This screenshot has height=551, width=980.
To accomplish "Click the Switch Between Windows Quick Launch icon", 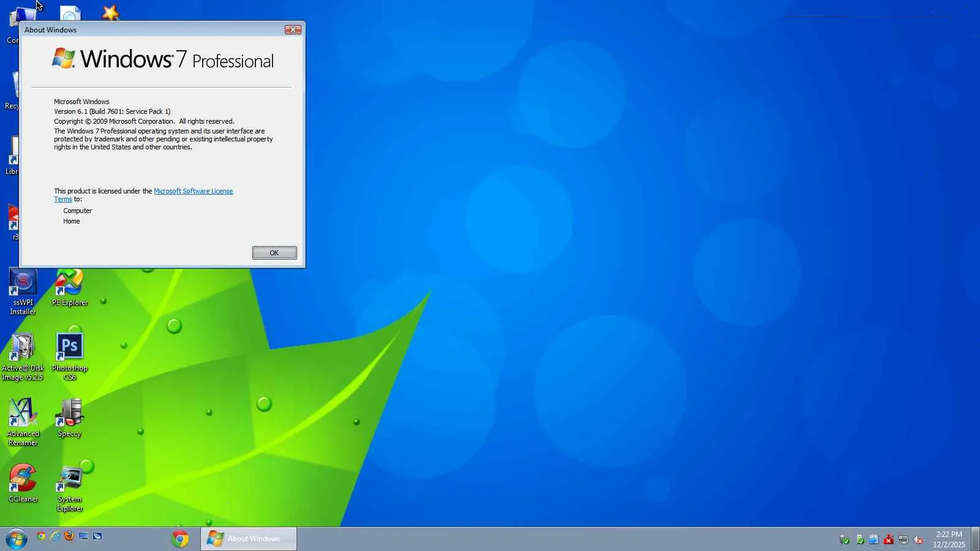I will pos(97,536).
